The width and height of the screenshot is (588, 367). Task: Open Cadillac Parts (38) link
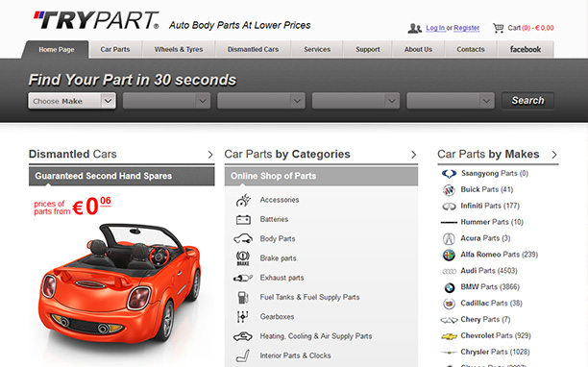point(491,304)
